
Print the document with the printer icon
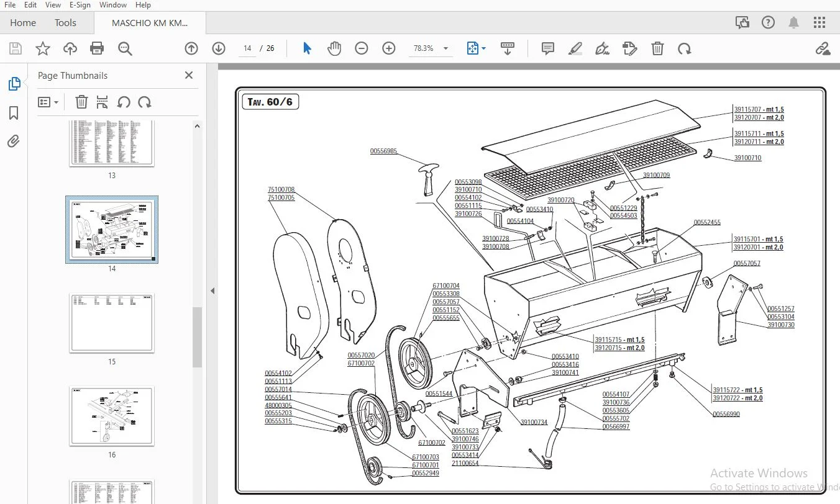97,48
